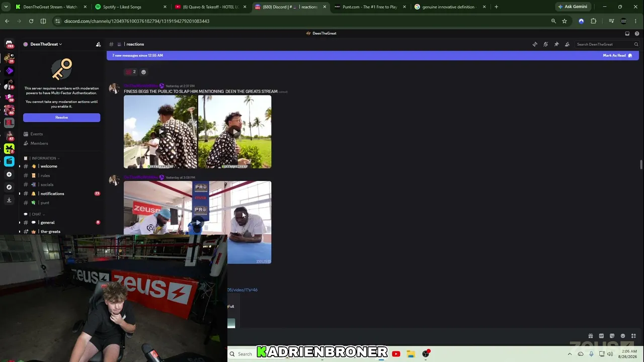Screen dimensions: 644x362
Task: Switch to Quavo & Takeoff YouTube tab
Action: point(211,7)
